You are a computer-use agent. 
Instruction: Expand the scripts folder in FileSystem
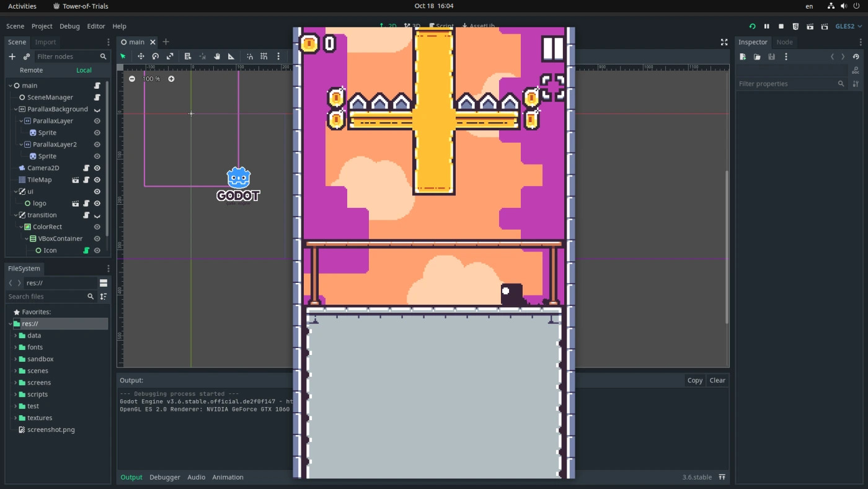tap(15, 395)
